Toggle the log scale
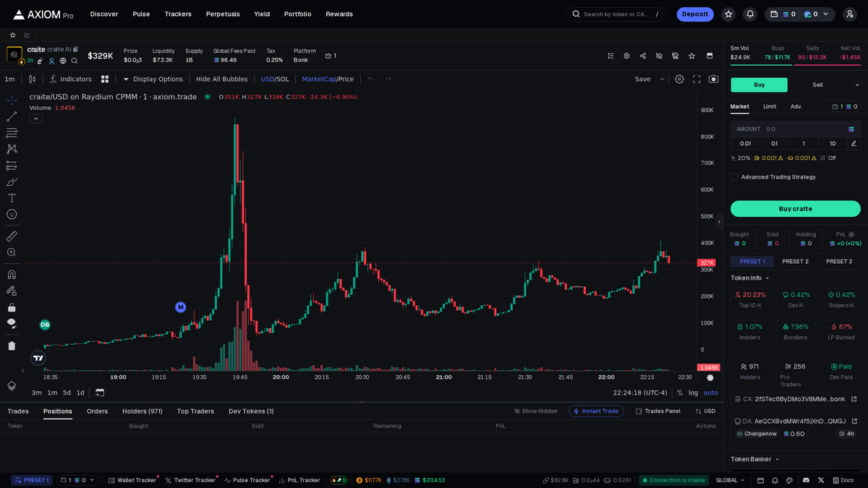The image size is (868, 488). click(x=693, y=393)
